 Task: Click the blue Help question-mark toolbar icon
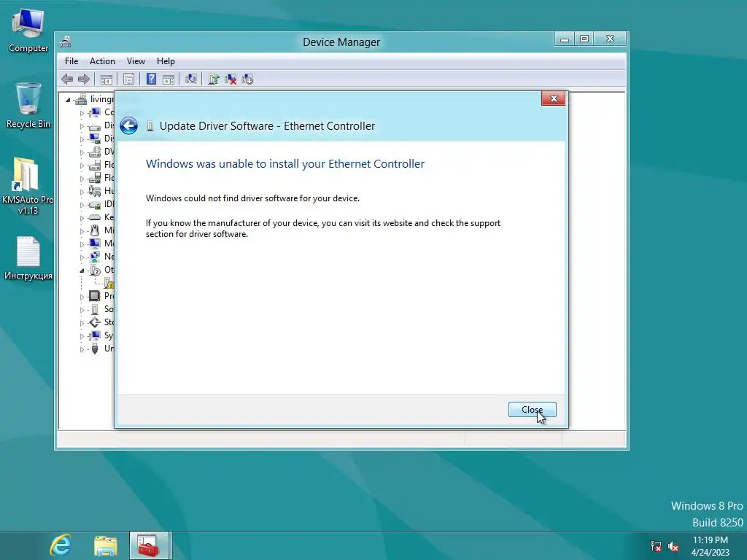point(151,79)
